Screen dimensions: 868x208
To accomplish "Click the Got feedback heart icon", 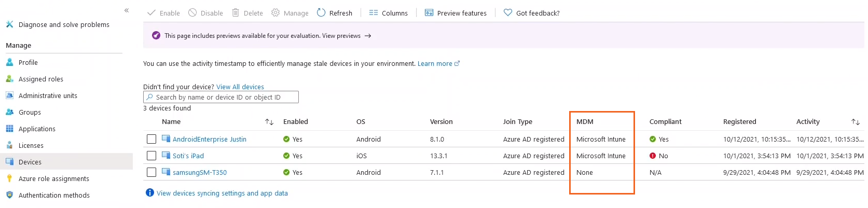I will tap(508, 13).
